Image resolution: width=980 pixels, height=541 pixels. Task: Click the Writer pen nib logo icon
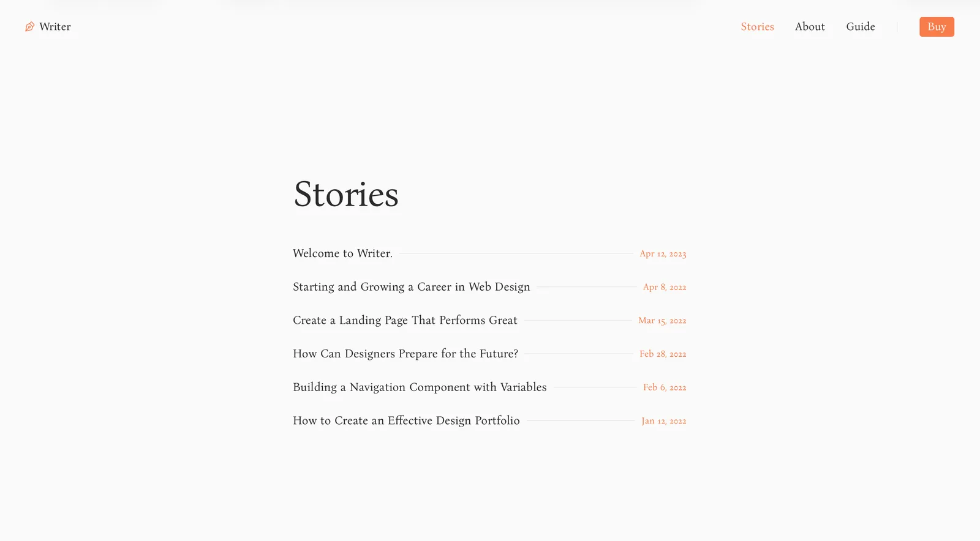[29, 26]
